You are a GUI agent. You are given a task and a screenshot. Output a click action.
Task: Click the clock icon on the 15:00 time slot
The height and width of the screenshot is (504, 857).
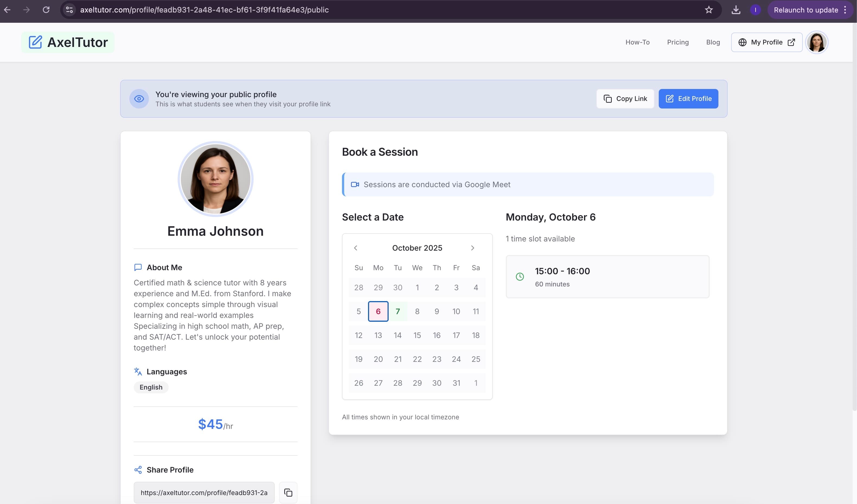[x=520, y=276]
